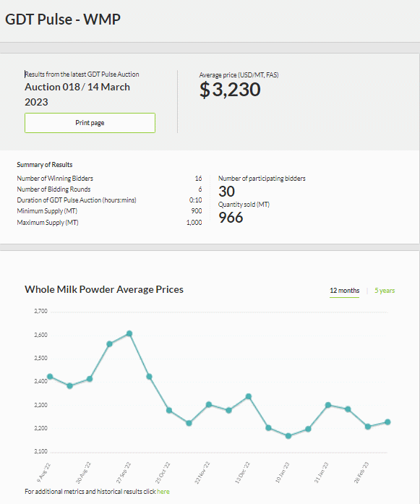Click 'Auction 018 / 14 March 2023' text
Viewport: 420px width, 504px height.
pyautogui.click(x=77, y=95)
